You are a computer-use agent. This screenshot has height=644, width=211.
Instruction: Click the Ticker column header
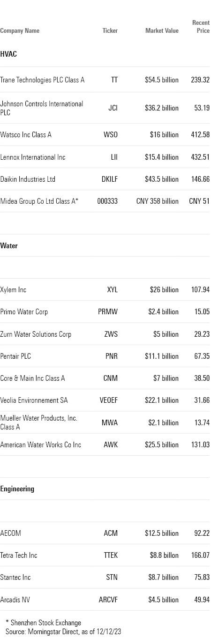pos(110,31)
